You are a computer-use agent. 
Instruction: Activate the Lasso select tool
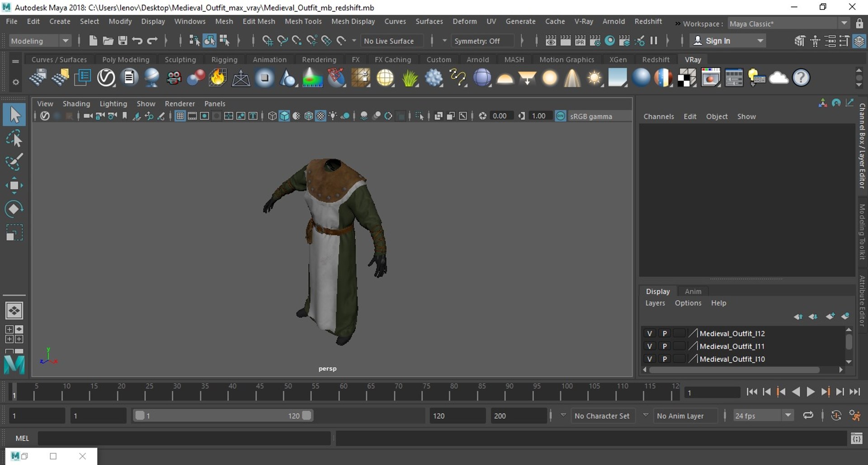[x=14, y=138]
